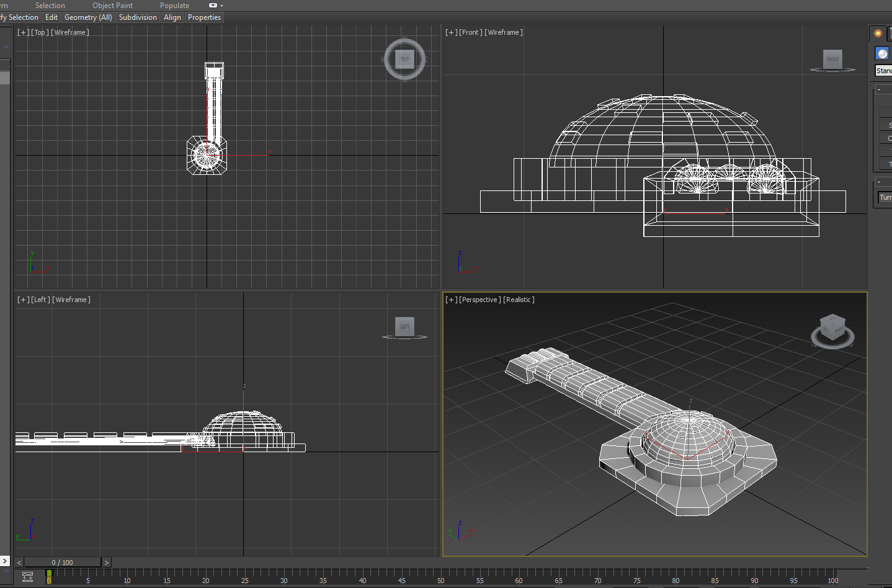Click the small envelope-style dropdown icon near Populate
Screen dimensions: 892x588
[213, 6]
